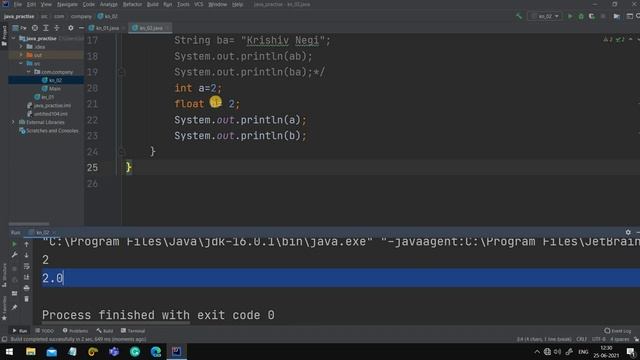Rerun program with green arrow in Run panel
The height and width of the screenshot is (360, 640).
[x=14, y=244]
